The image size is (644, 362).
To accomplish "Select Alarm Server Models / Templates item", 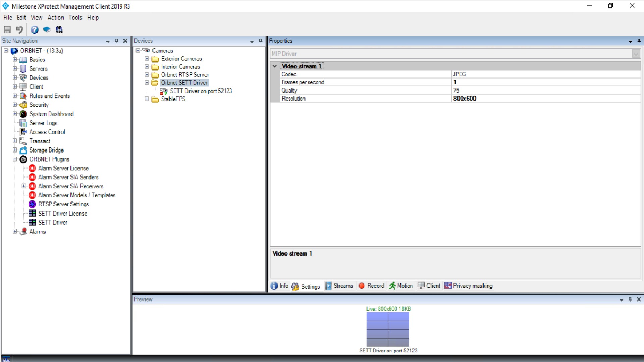I will tap(76, 195).
